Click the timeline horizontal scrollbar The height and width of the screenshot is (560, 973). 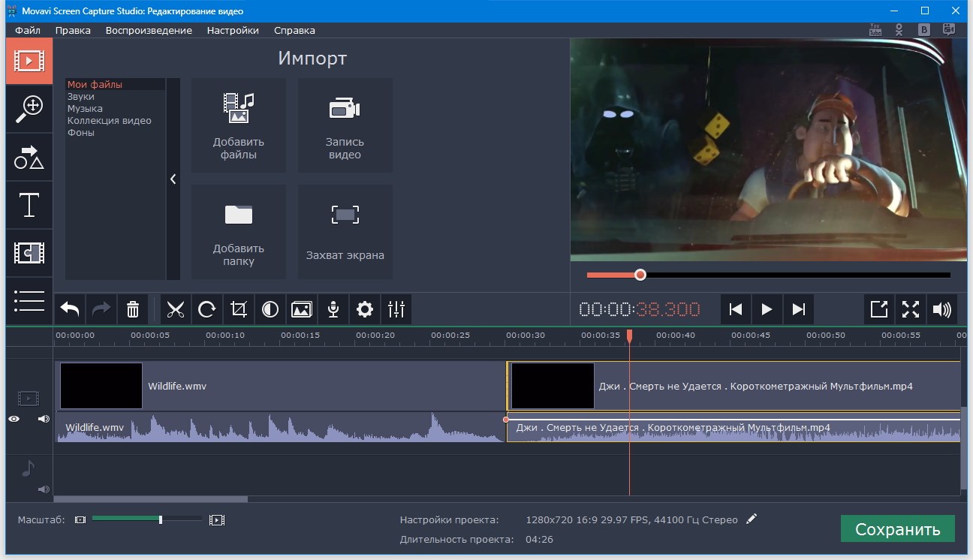click(x=151, y=499)
